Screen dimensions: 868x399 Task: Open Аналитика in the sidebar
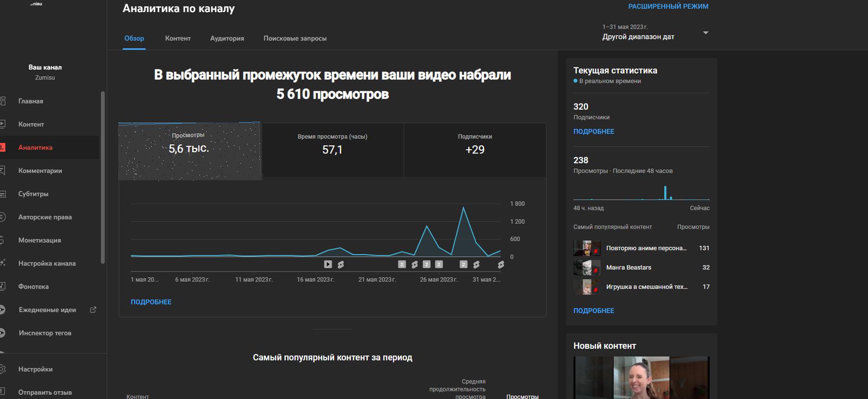48,147
